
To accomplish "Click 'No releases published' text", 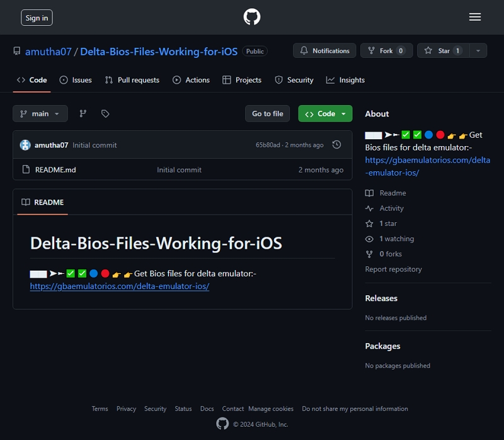I will pyautogui.click(x=396, y=318).
